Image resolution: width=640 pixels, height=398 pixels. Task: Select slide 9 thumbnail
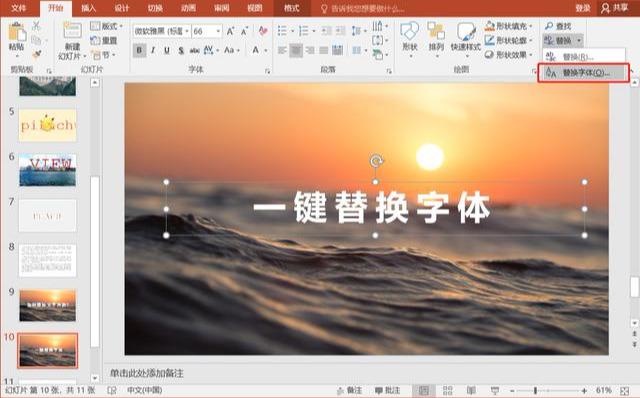pyautogui.click(x=48, y=305)
